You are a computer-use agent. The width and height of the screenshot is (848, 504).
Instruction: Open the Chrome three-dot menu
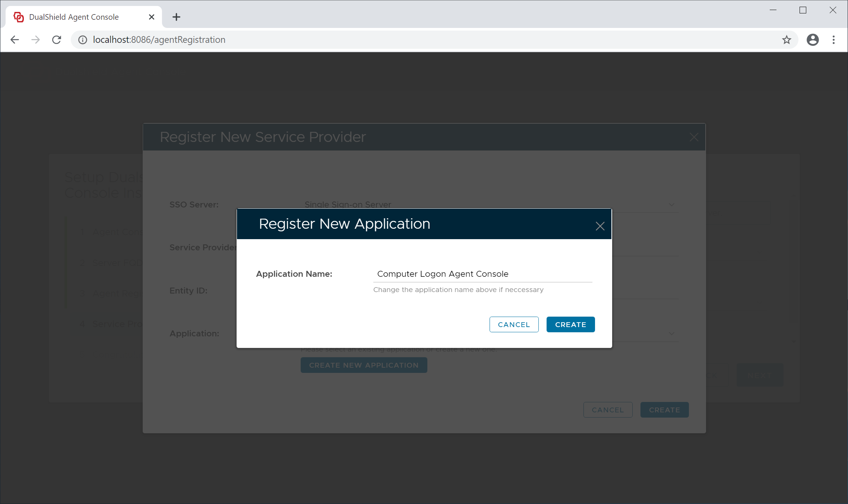(x=834, y=40)
